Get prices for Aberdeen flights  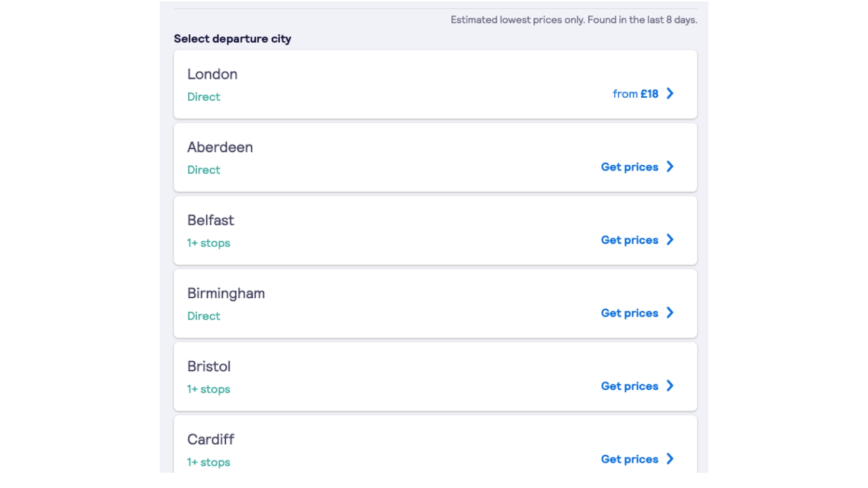coord(629,167)
